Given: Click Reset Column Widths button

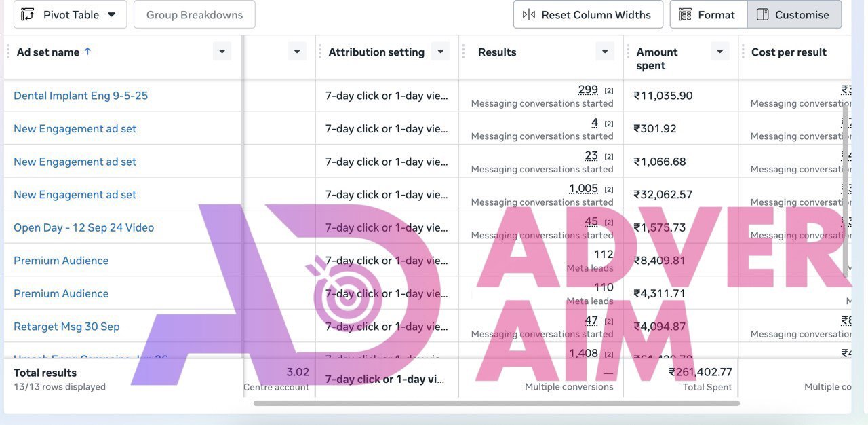Looking at the screenshot, I should tap(587, 15).
